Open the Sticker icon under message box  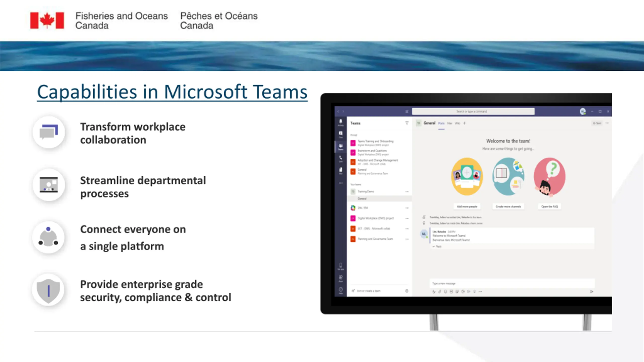click(x=457, y=292)
